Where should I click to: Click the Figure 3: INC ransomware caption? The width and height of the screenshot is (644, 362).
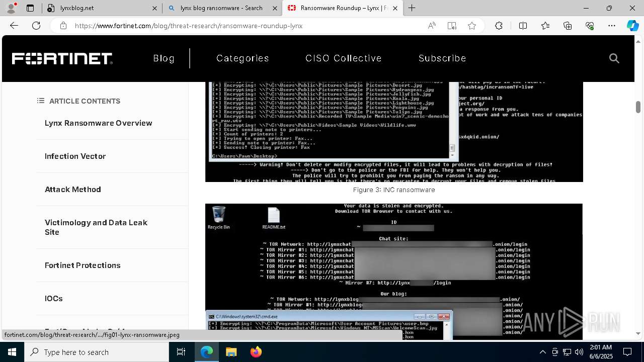coord(394,190)
